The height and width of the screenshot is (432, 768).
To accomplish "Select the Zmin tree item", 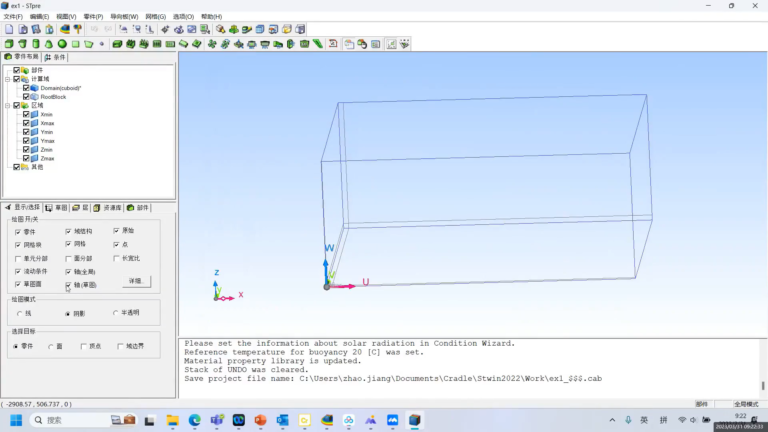I will [x=47, y=150].
